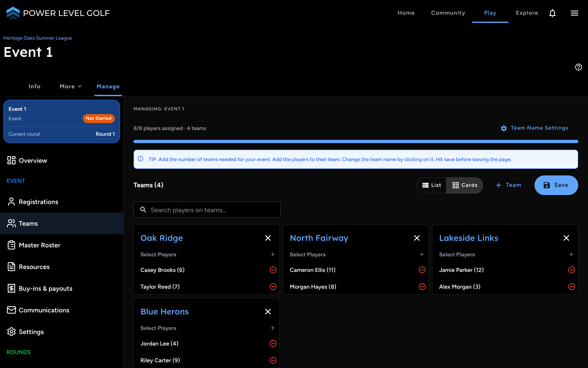Open Settings in the sidebar
The height and width of the screenshot is (368, 588).
[62, 332]
